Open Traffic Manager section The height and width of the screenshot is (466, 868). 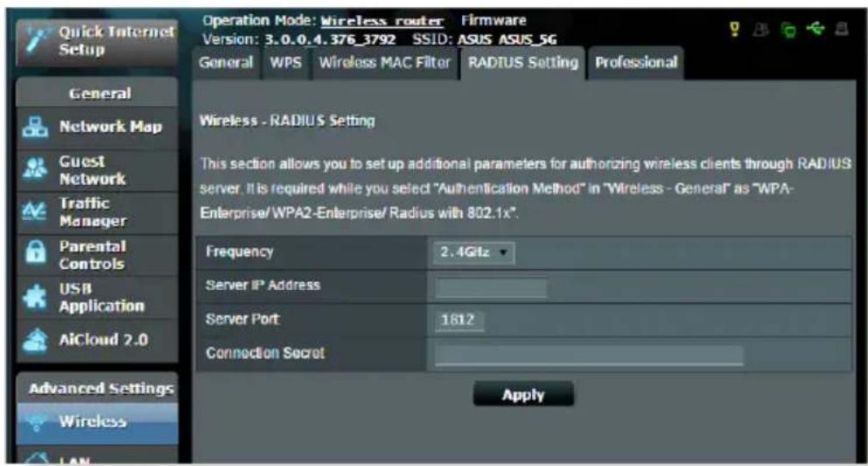pos(97,212)
